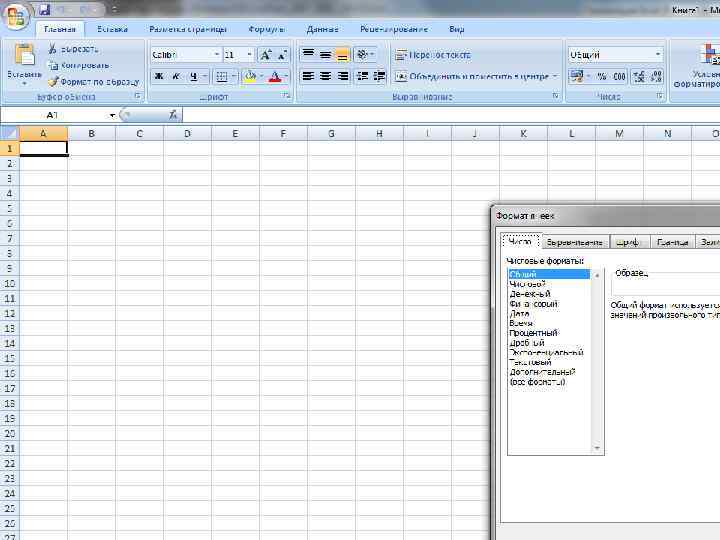Enable Wrap Text (Перенос текста)

coord(433,55)
